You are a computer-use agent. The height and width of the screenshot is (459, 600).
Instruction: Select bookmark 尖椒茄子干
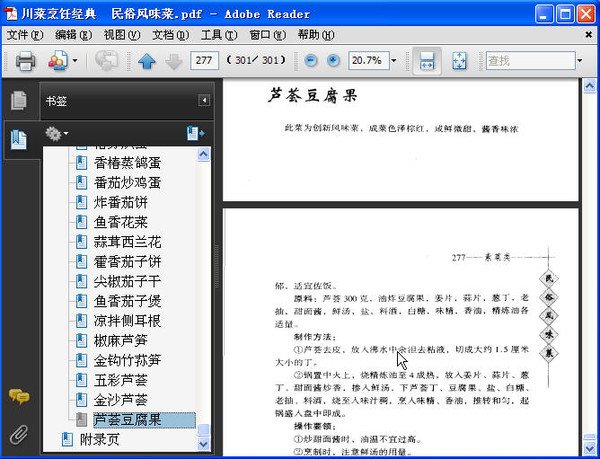pos(127,282)
